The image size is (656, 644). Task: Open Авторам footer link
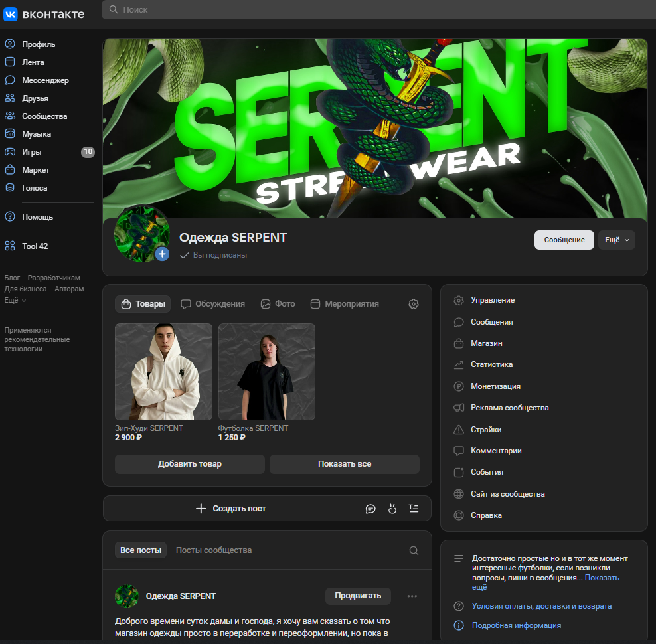point(69,289)
